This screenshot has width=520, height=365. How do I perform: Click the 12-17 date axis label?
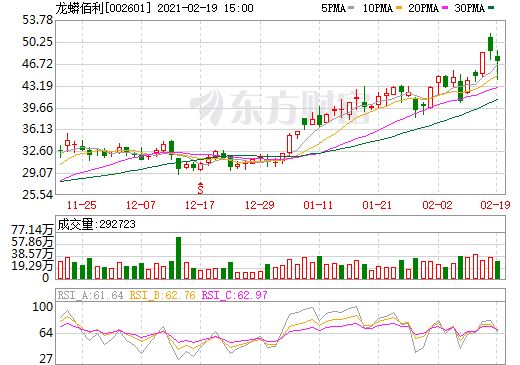pyautogui.click(x=200, y=205)
